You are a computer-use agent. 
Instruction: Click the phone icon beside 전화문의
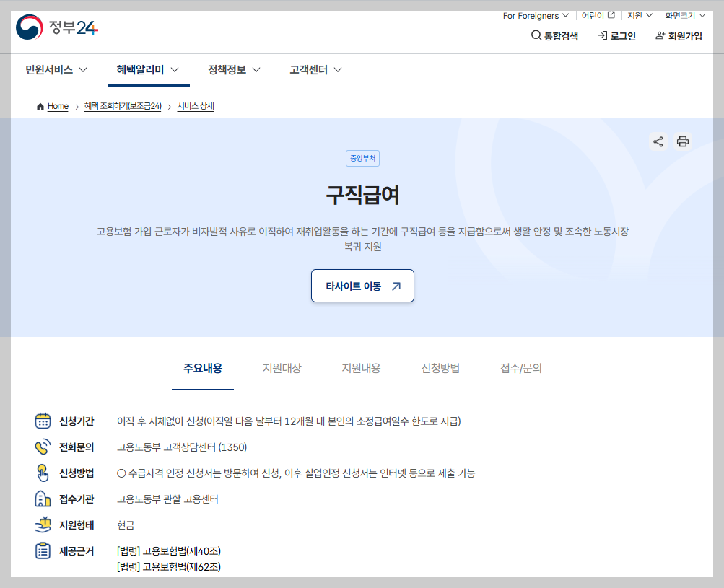pos(42,447)
